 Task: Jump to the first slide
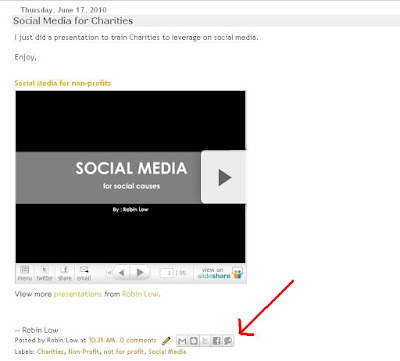pos(108,273)
